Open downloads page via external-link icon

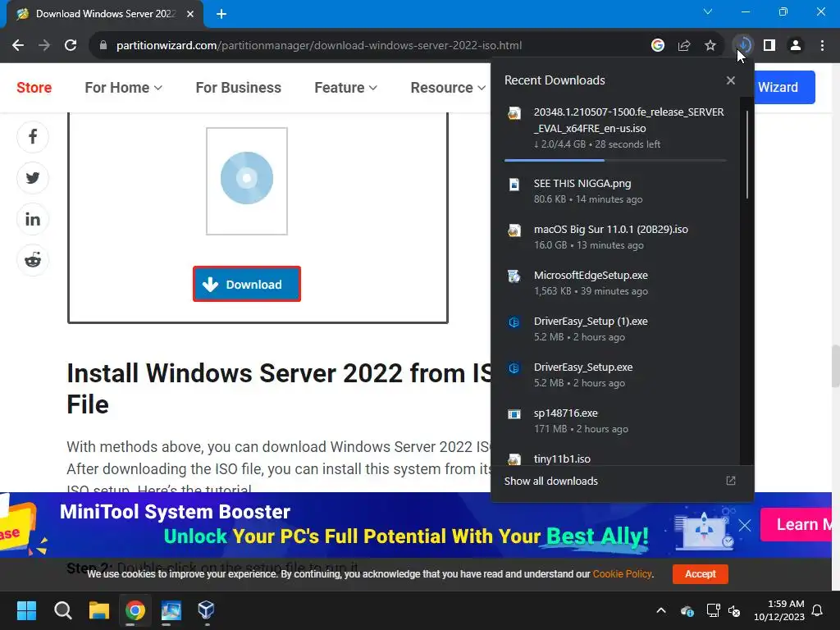[730, 481]
